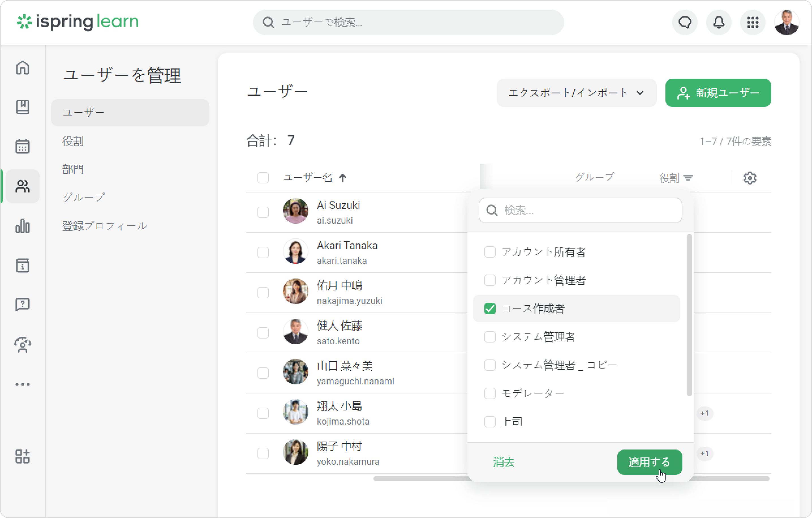The image size is (812, 518).
Task: Open 部門 in the management menu
Action: 73,169
